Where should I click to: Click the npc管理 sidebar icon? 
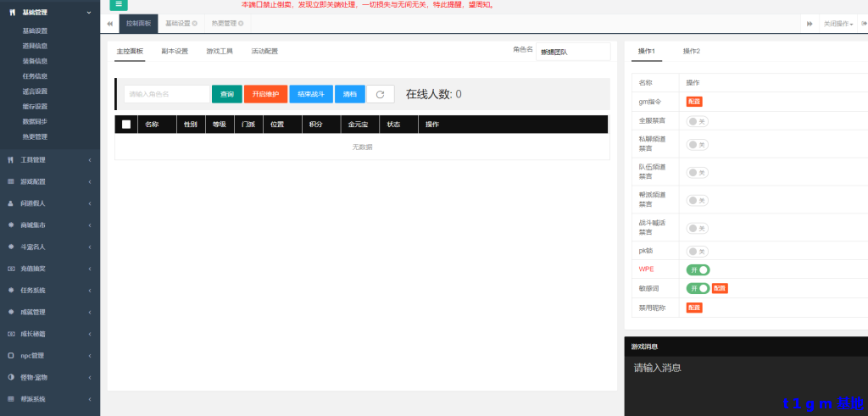[10, 355]
